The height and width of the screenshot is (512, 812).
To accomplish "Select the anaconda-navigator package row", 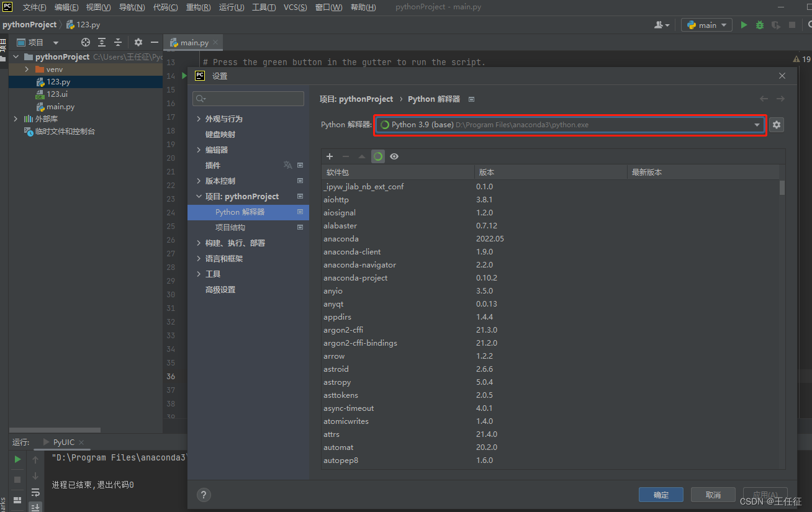I will 550,264.
